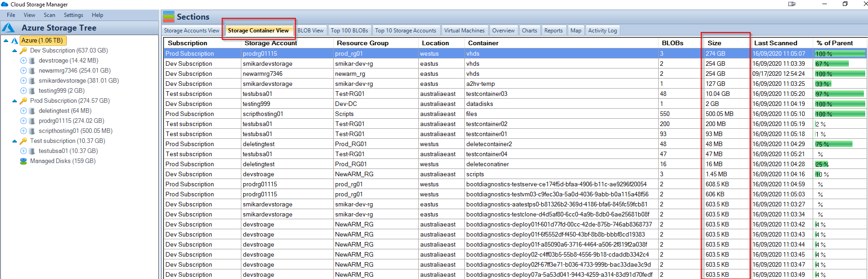Click the Azure logo beside Azure Storage Tree heading
This screenshot has width=868, height=279.
pos(8,28)
